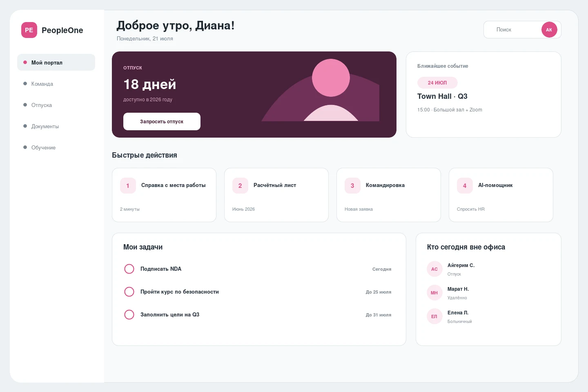Click the Понедельник, 21 июля date text
The height and width of the screenshot is (392, 588).
pyautogui.click(x=145, y=39)
